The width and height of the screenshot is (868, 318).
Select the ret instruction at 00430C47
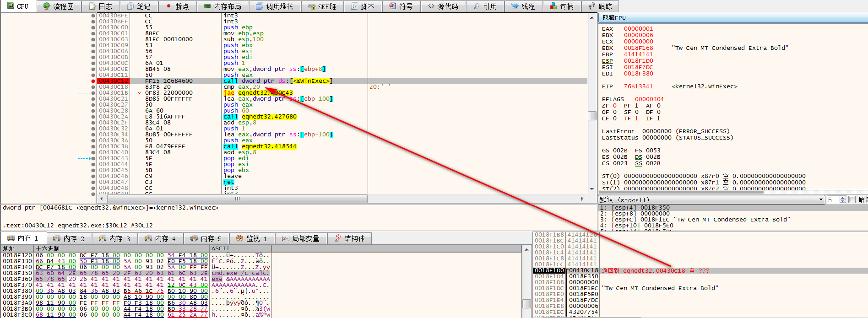[228, 182]
